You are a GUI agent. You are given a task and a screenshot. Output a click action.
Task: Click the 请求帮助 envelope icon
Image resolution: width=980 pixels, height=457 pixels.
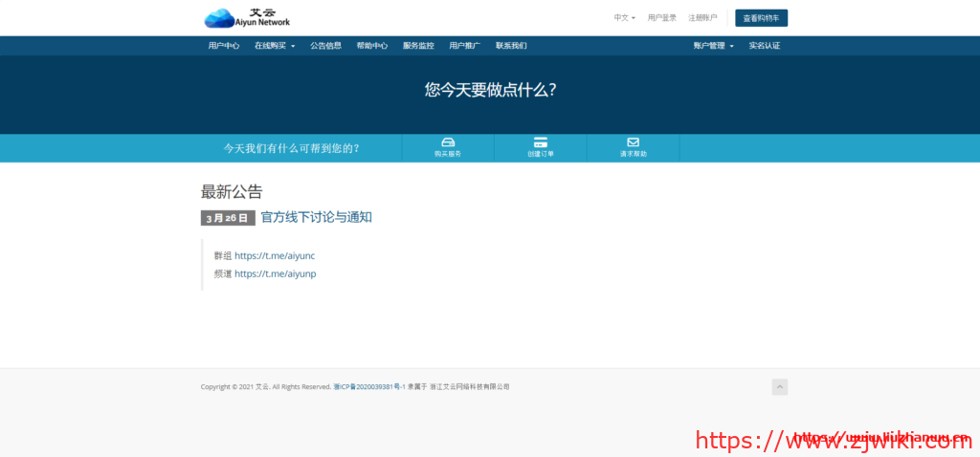coord(634,142)
